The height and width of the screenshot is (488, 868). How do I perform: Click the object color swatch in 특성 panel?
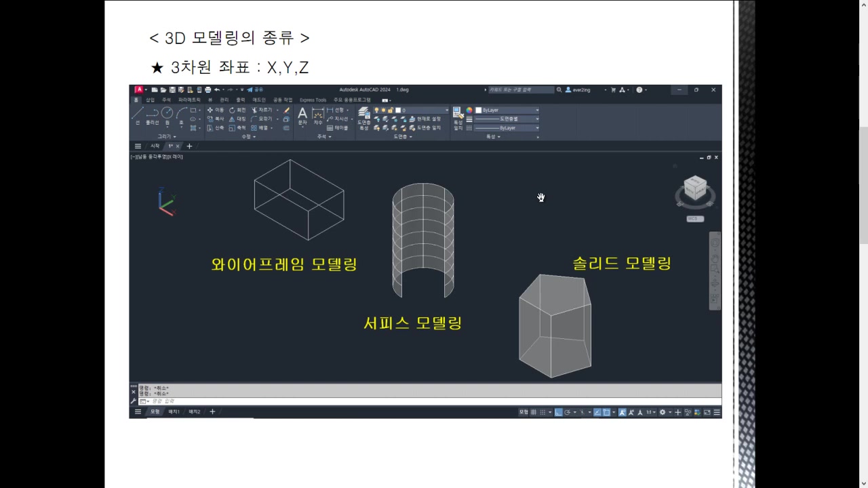click(479, 110)
